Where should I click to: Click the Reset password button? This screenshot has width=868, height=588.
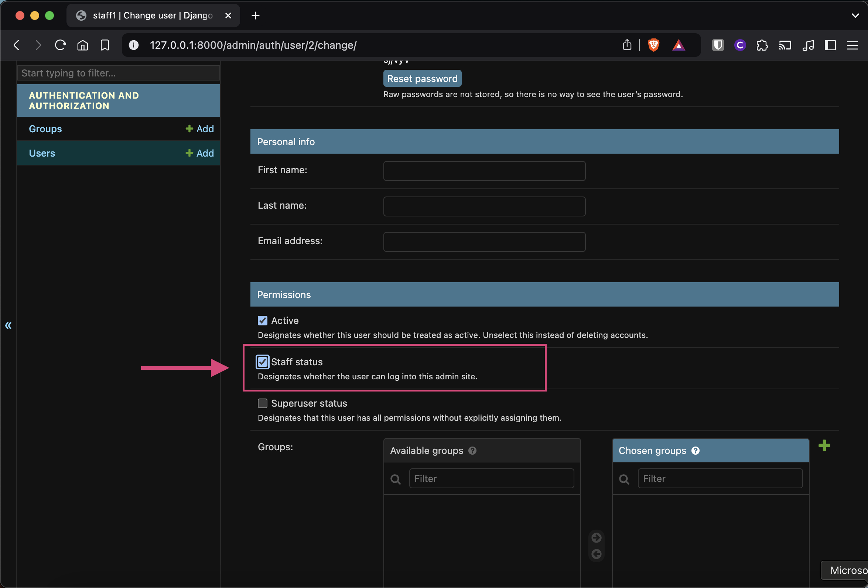(422, 78)
